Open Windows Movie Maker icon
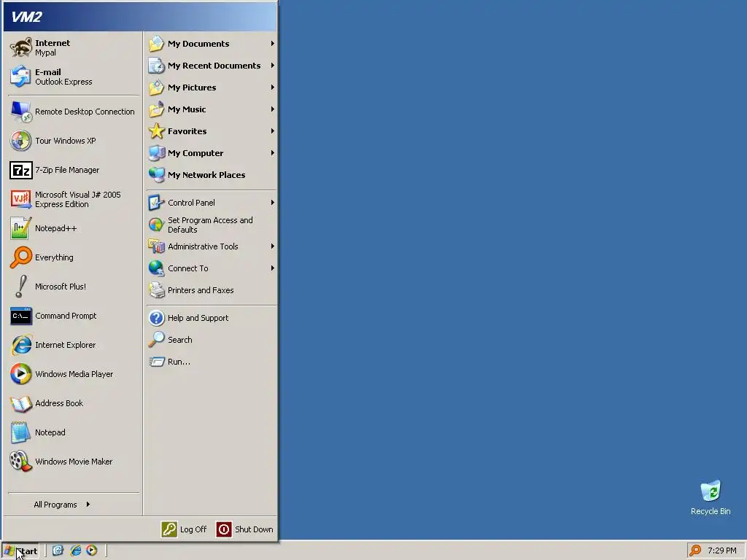747x560 pixels. click(x=21, y=462)
